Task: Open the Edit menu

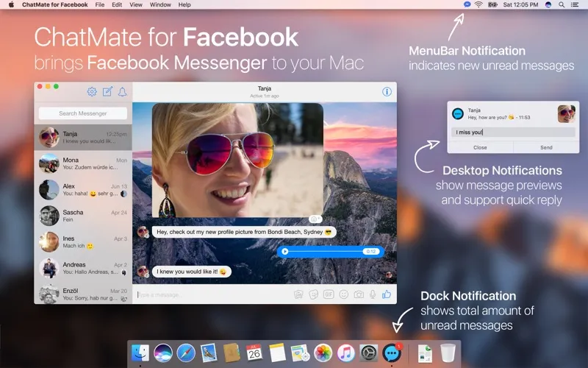Action: [117, 4]
